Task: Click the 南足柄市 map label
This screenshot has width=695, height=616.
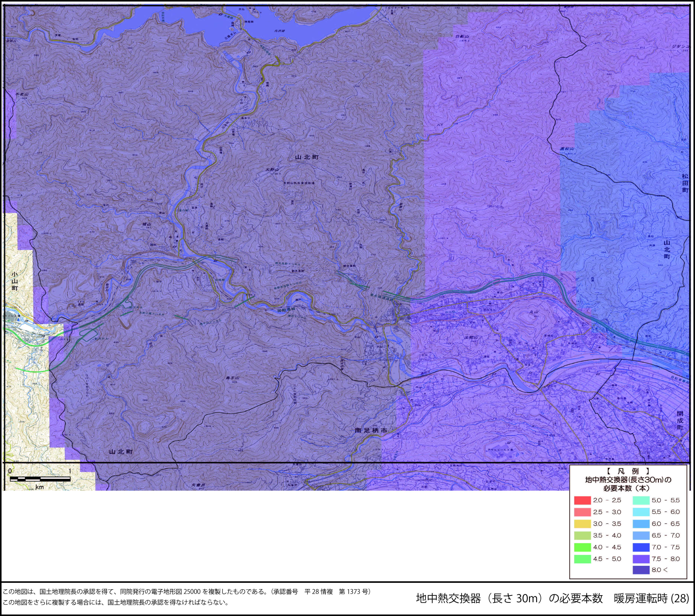Action: [371, 430]
